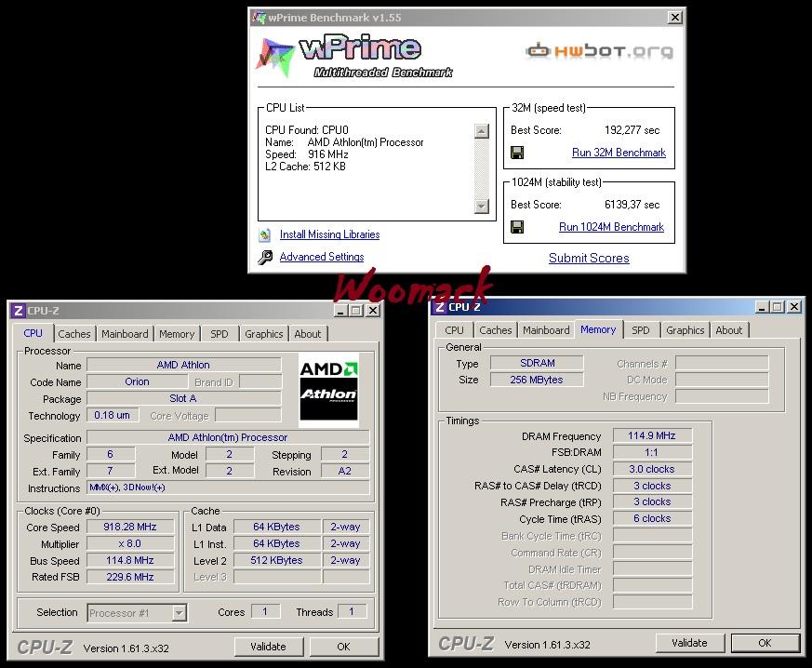Minimize the right CPU-Z window
This screenshot has width=812, height=668.
[762, 307]
